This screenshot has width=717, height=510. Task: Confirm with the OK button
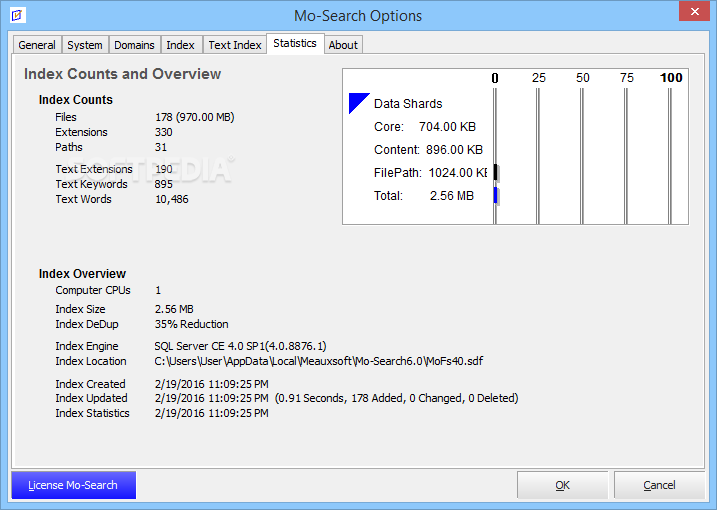562,485
